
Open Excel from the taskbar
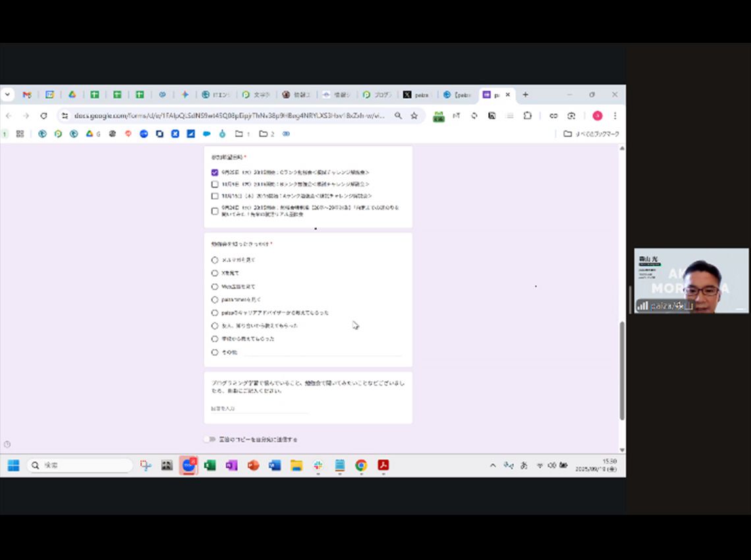[x=210, y=466]
